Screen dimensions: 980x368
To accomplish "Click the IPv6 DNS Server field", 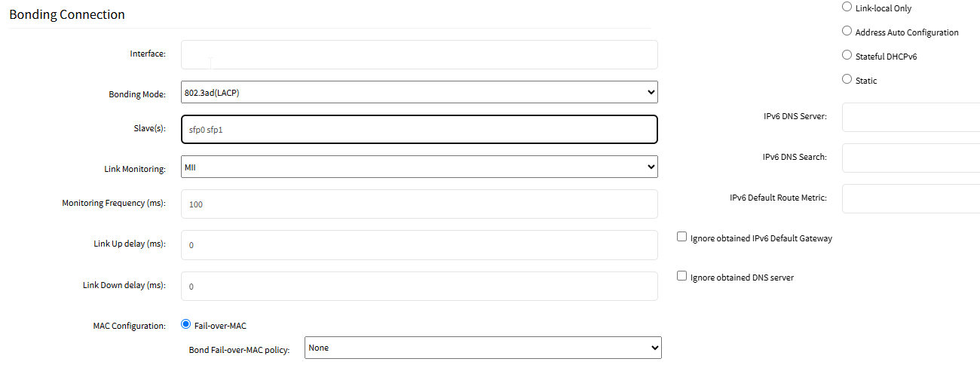I will point(911,117).
